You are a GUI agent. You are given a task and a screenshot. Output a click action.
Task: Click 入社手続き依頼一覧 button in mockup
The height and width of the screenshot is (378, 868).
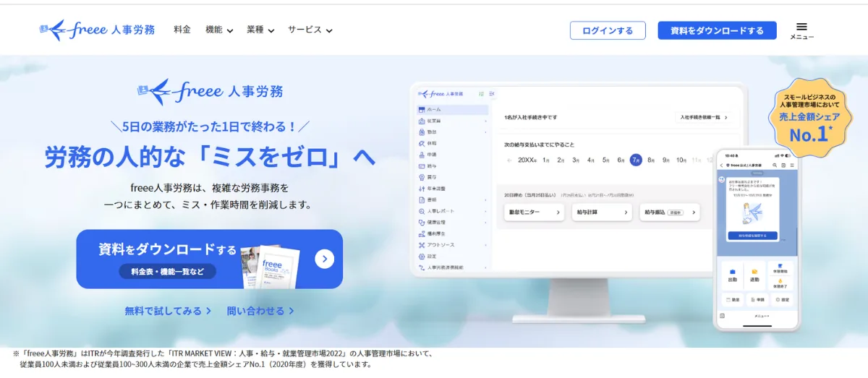(x=704, y=116)
